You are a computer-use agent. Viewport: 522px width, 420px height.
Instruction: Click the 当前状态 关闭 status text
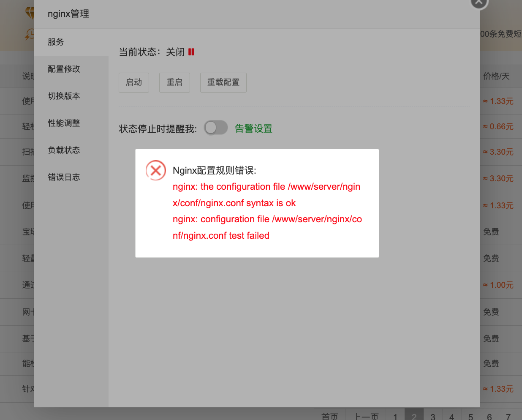[152, 52]
